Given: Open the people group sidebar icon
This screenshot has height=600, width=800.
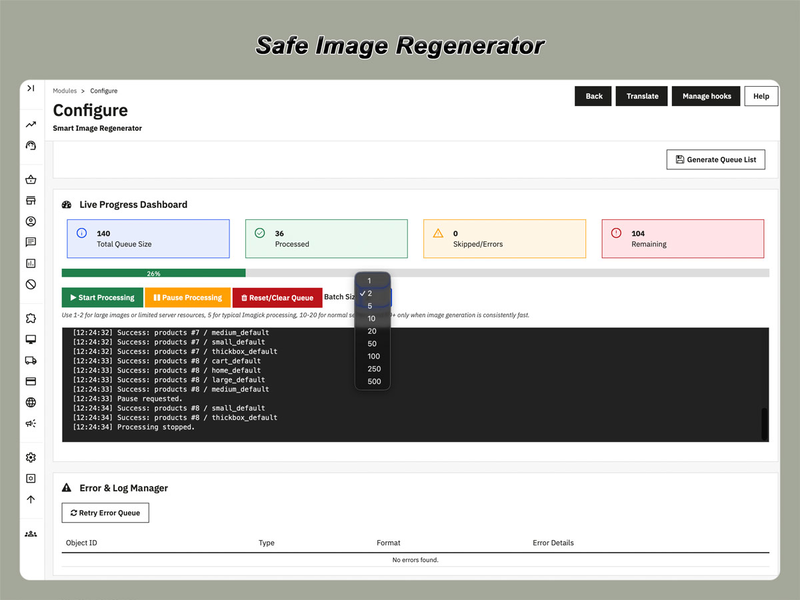Looking at the screenshot, I should click(31, 534).
